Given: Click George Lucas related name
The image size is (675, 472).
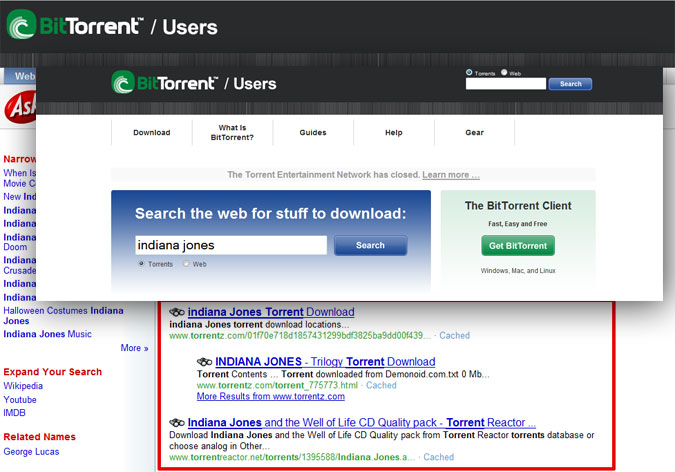Looking at the screenshot, I should [31, 452].
